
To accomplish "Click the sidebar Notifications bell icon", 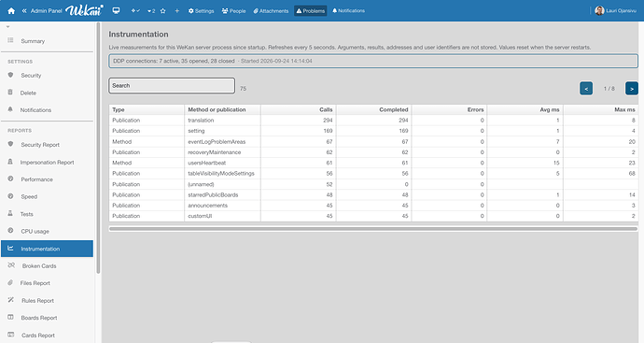I will point(10,109).
